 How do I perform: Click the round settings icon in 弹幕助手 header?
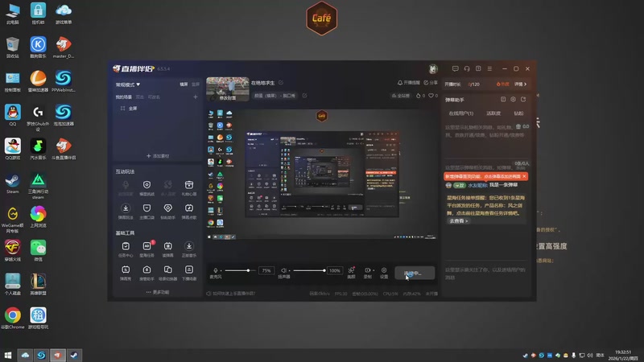pyautogui.click(x=513, y=99)
